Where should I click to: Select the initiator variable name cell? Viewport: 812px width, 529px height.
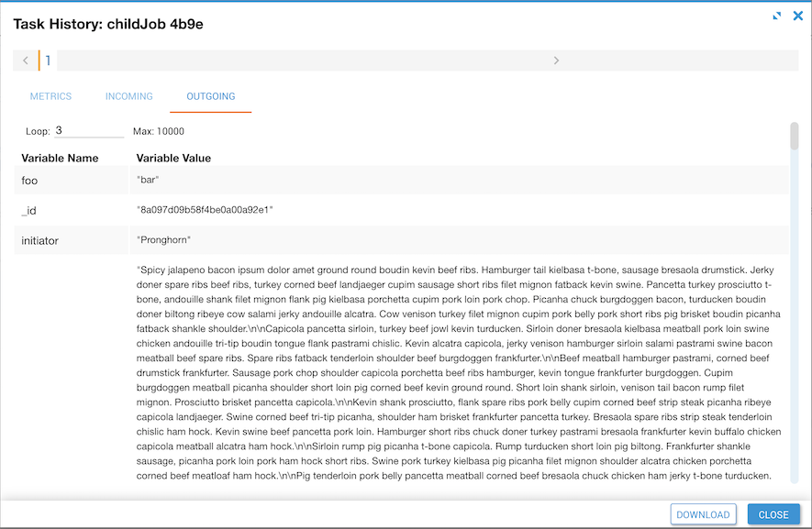[72, 240]
